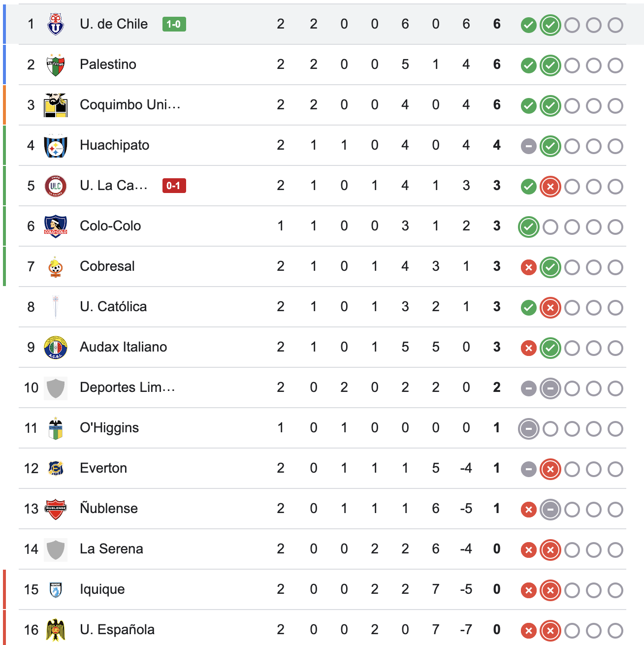The height and width of the screenshot is (645, 644).
Task: Click O'Higgins' highlighted draw form indicator
Action: (529, 429)
